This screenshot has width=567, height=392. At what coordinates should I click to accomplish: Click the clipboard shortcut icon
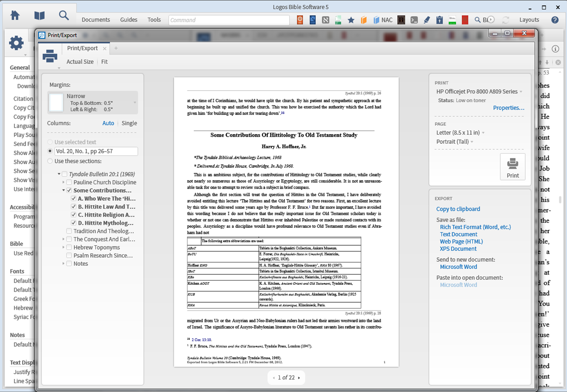[439, 20]
